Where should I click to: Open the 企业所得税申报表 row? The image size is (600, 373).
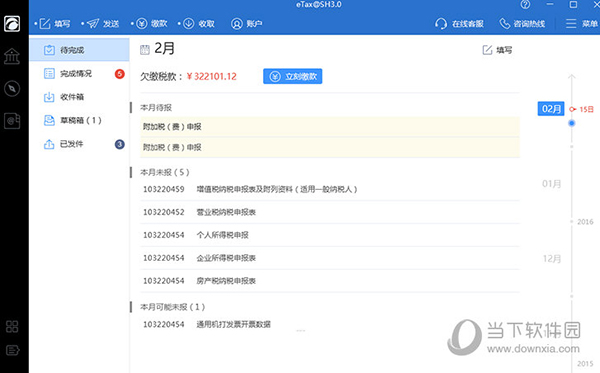tap(330, 258)
